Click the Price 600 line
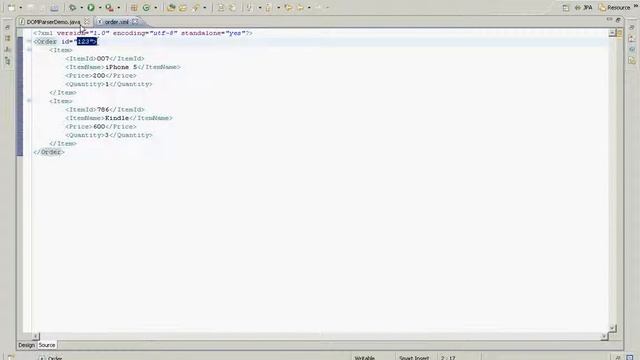This screenshot has width=640, height=360. pyautogui.click(x=101, y=127)
